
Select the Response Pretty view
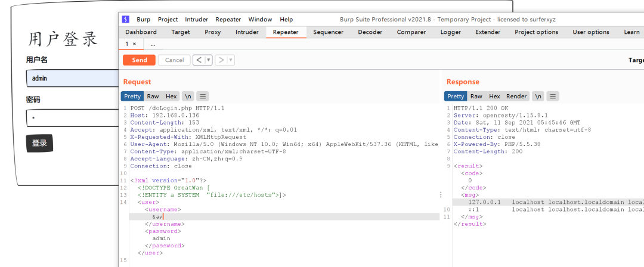coord(456,96)
